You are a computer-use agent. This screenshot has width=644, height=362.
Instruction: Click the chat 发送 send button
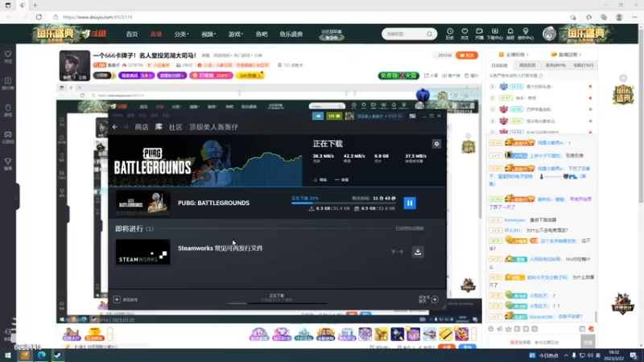point(588,342)
